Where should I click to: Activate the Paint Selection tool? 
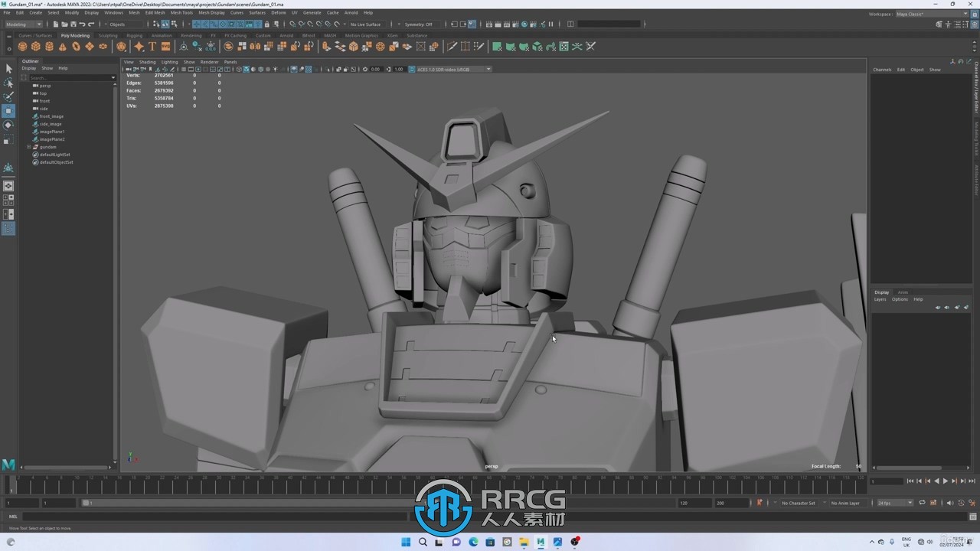(8, 96)
